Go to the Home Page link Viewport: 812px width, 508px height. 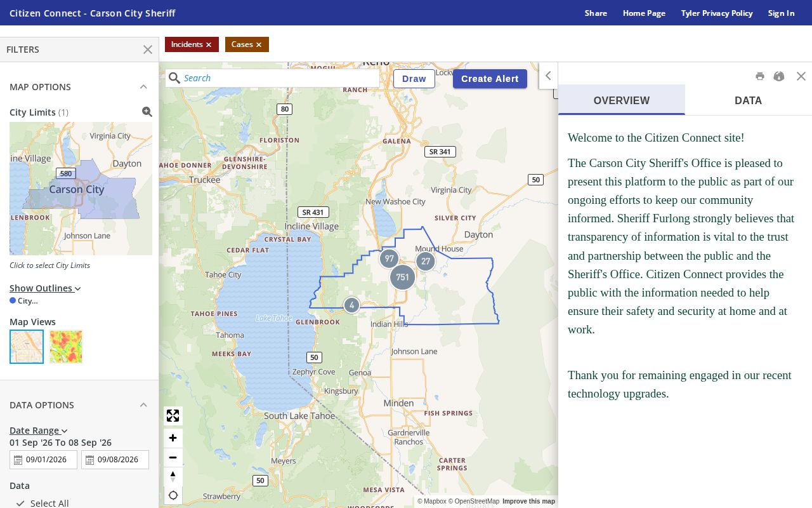coord(644,13)
